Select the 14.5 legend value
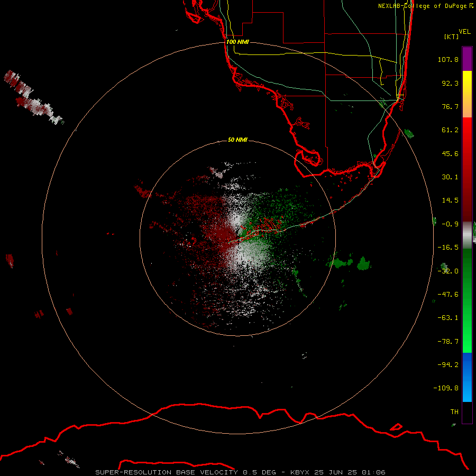The height and width of the screenshot is (476, 476). (450, 200)
